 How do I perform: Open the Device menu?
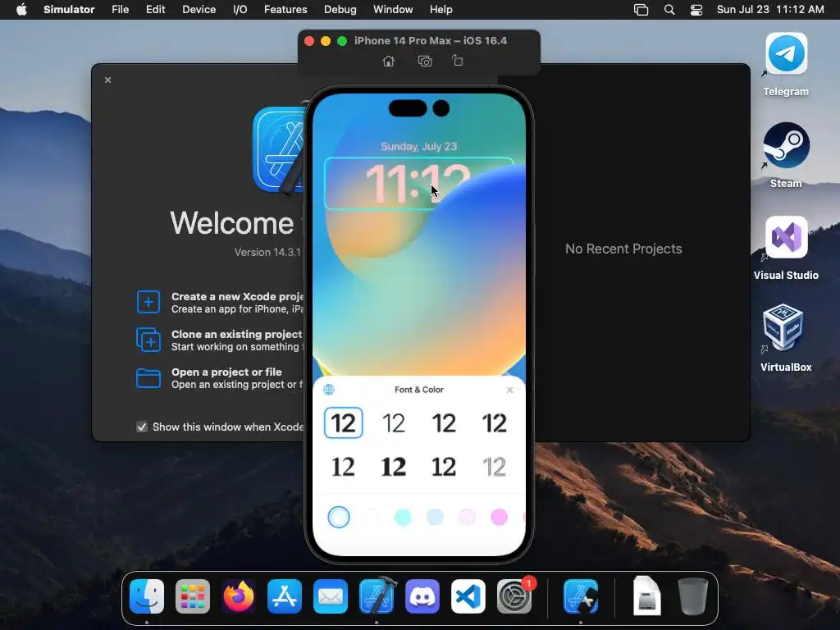tap(199, 10)
